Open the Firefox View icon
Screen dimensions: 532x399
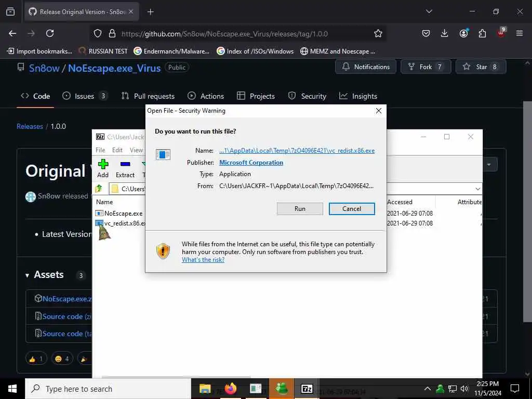pos(10,12)
